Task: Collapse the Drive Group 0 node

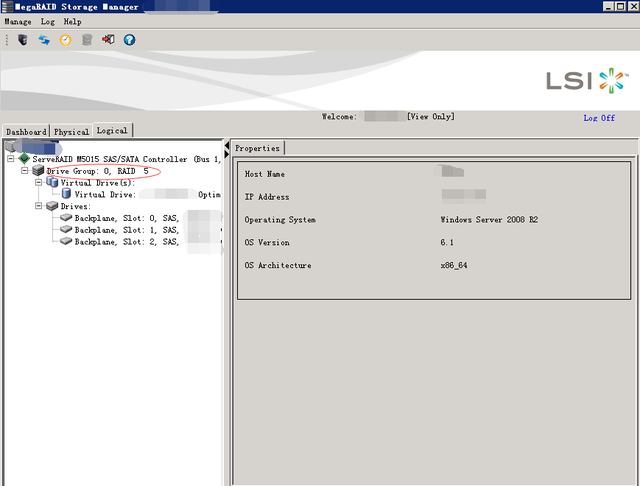Action: click(x=24, y=171)
